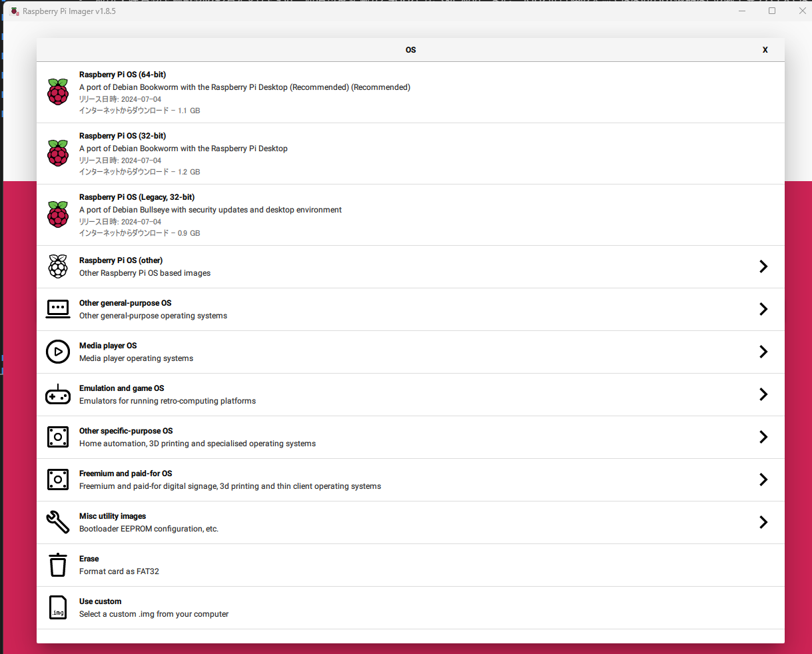Click the OS title at the top of the dialog
The width and height of the screenshot is (812, 654).
tap(410, 50)
